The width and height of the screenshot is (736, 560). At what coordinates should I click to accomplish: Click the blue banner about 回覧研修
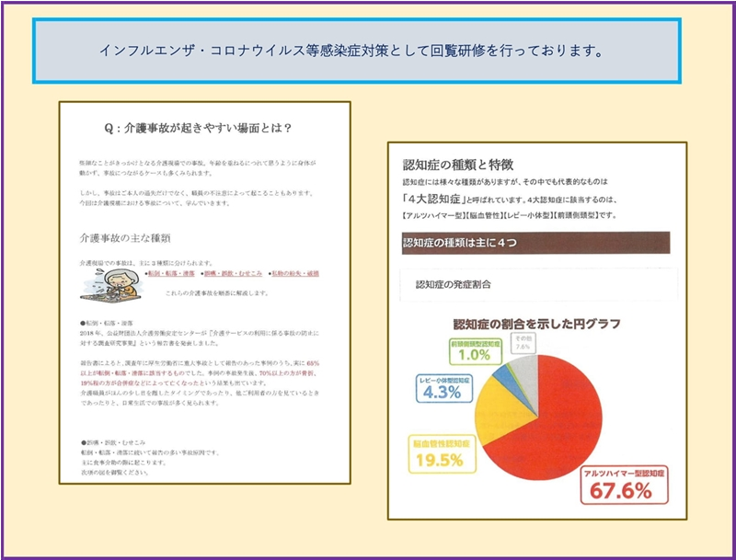pos(357,51)
